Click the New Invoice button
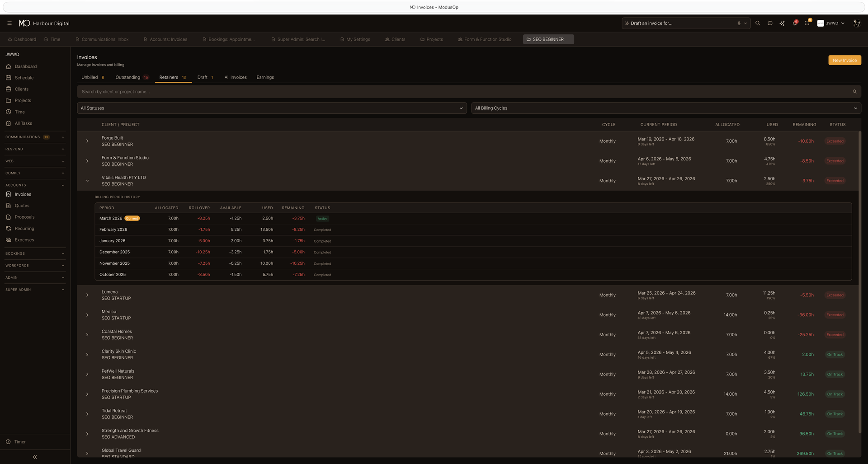Image resolution: width=868 pixels, height=464 pixels. [844, 60]
